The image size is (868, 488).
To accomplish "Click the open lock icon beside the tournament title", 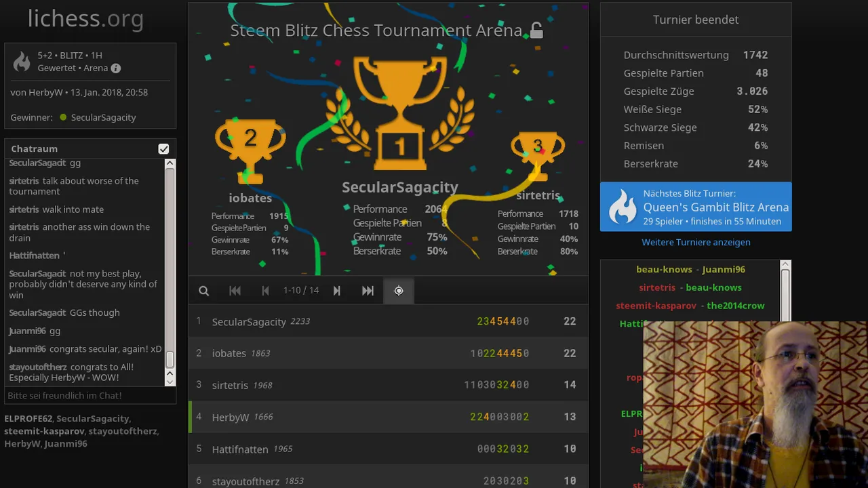I will [x=536, y=30].
